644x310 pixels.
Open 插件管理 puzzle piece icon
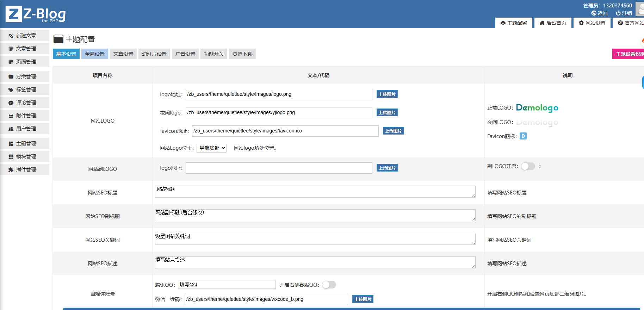click(x=11, y=170)
